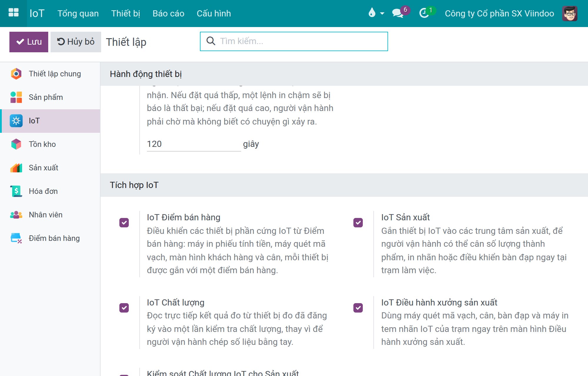Image resolution: width=588 pixels, height=376 pixels.
Task: Select the IoT sidebar icon
Action: point(16,121)
